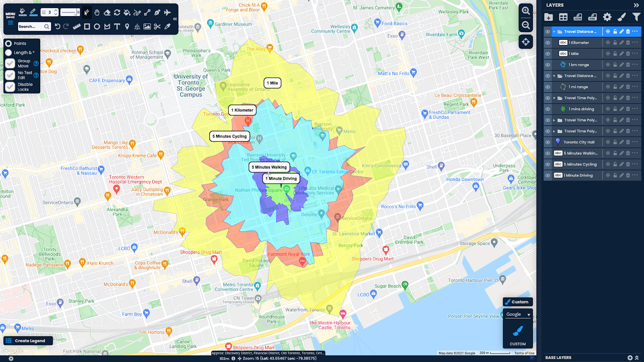Viewport: 644px width, 362px height.
Task: Click the Custom style button
Action: [x=518, y=302]
